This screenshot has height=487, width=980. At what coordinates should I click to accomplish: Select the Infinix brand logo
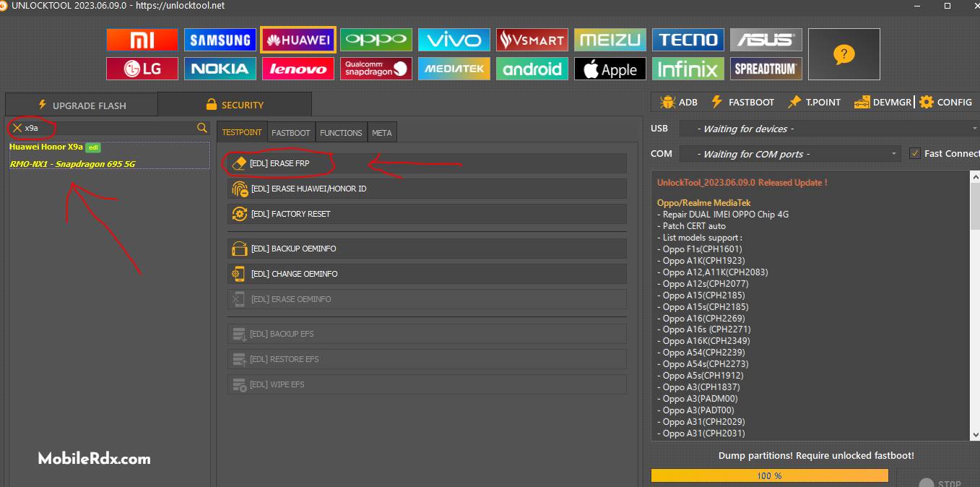click(x=688, y=69)
